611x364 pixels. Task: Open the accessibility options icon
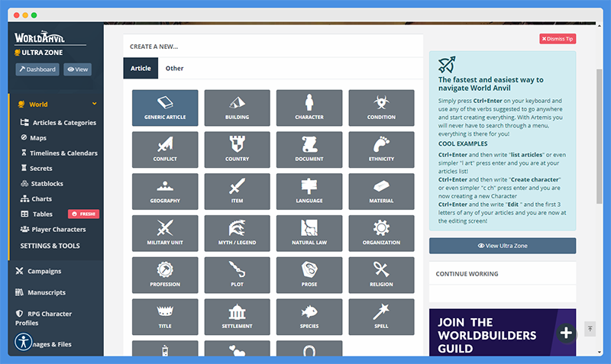pyautogui.click(x=24, y=342)
